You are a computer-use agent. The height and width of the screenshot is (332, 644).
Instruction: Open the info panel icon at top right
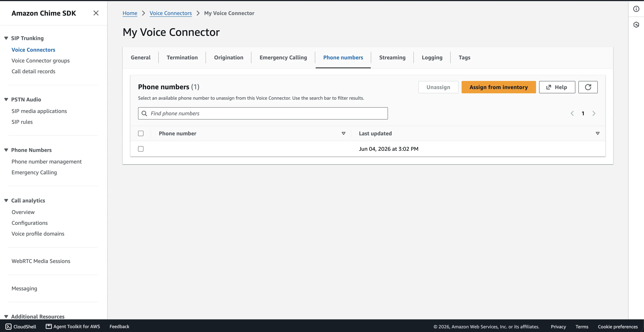coord(636,9)
